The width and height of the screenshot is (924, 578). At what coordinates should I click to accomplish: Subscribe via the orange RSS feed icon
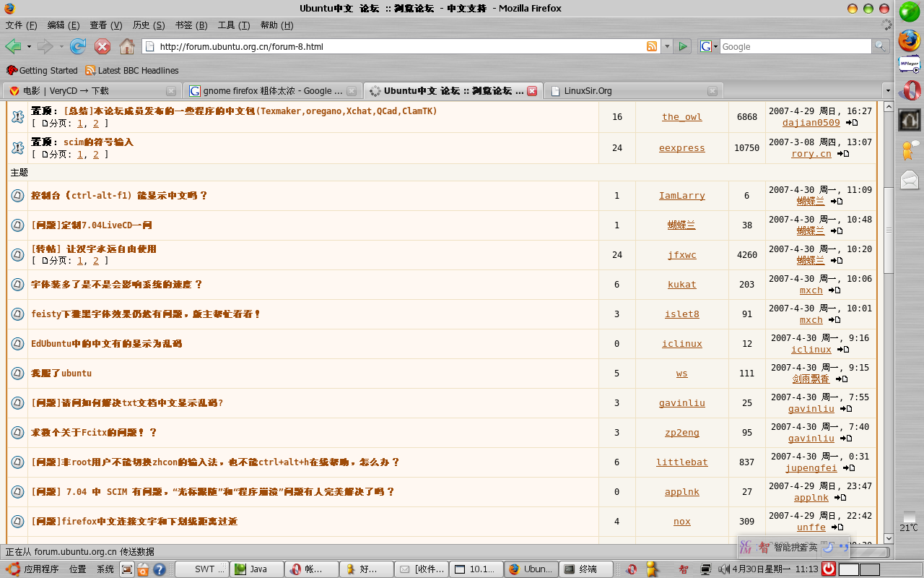click(652, 46)
